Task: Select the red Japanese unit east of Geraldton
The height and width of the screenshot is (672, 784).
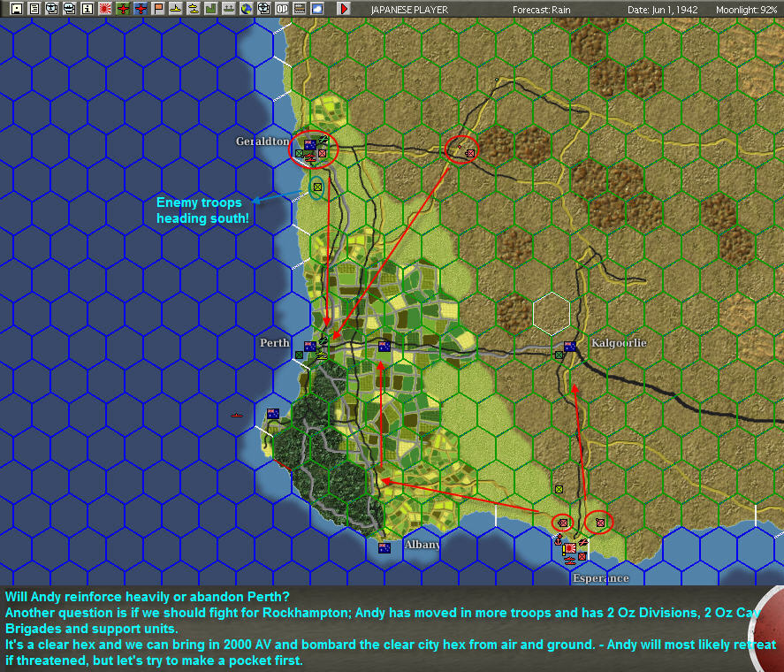Action: (470, 154)
